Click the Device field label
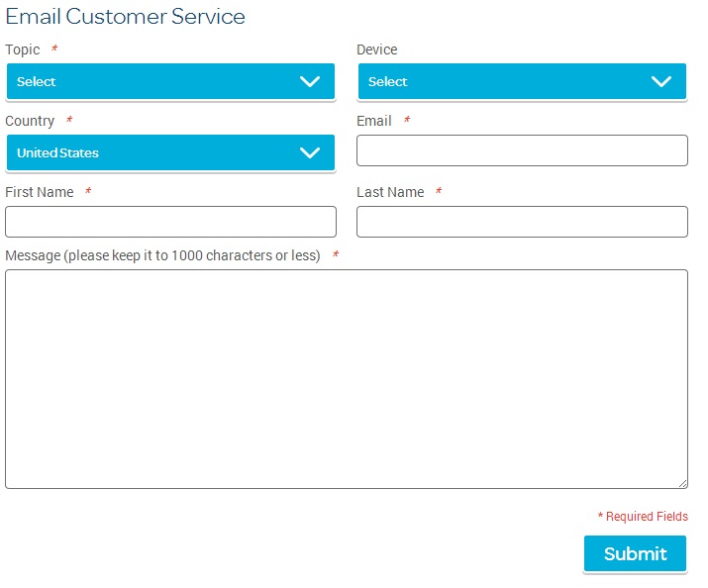708x588 pixels. [377, 49]
